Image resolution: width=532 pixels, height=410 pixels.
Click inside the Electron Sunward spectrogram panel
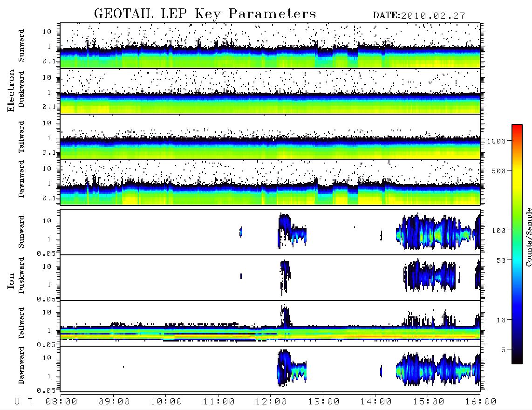pos(270,46)
